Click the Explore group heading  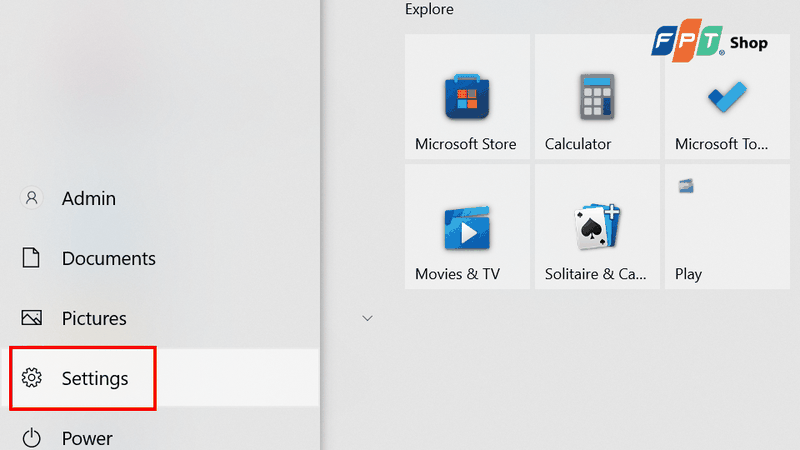click(429, 9)
